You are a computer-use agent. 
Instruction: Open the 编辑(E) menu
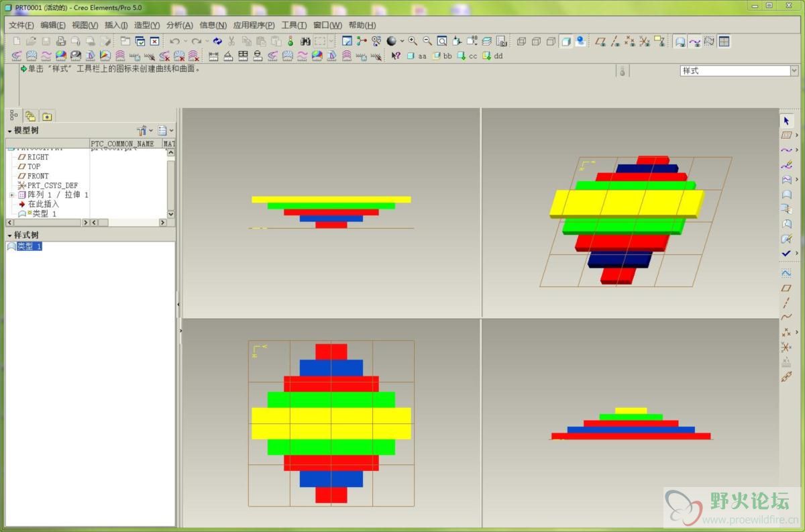(53, 25)
